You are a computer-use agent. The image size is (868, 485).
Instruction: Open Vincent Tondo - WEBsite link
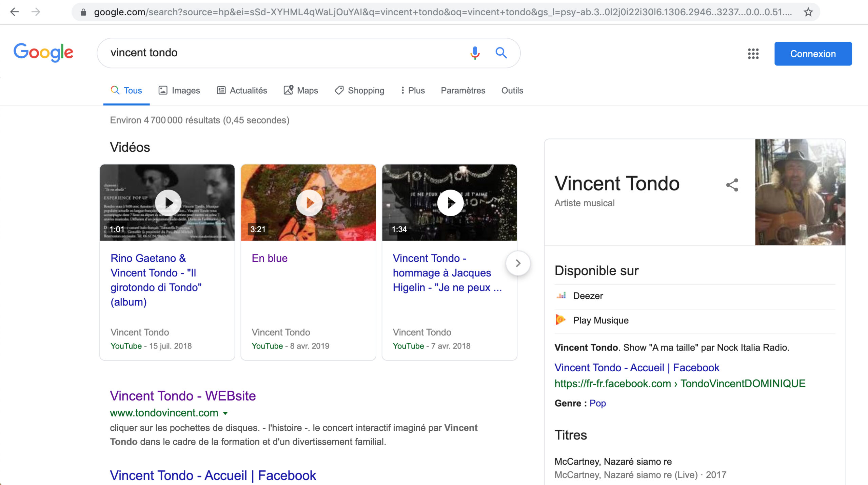coord(183,396)
